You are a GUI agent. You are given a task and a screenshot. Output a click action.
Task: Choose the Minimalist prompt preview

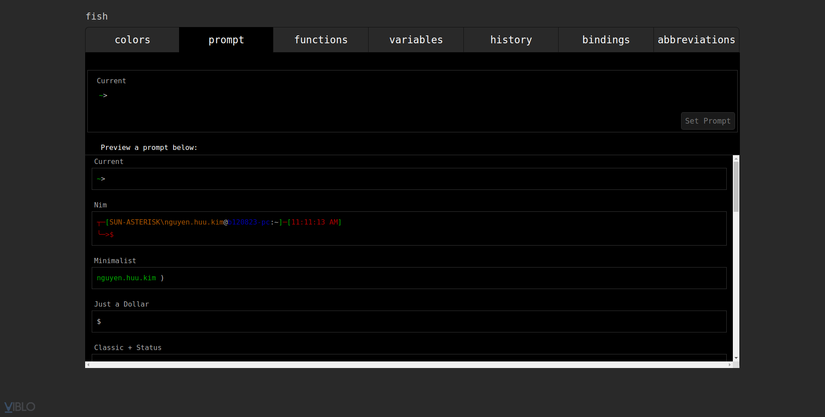(x=409, y=278)
